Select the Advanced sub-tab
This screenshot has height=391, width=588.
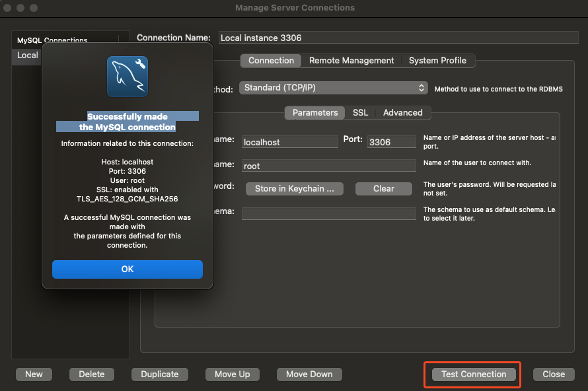point(403,113)
